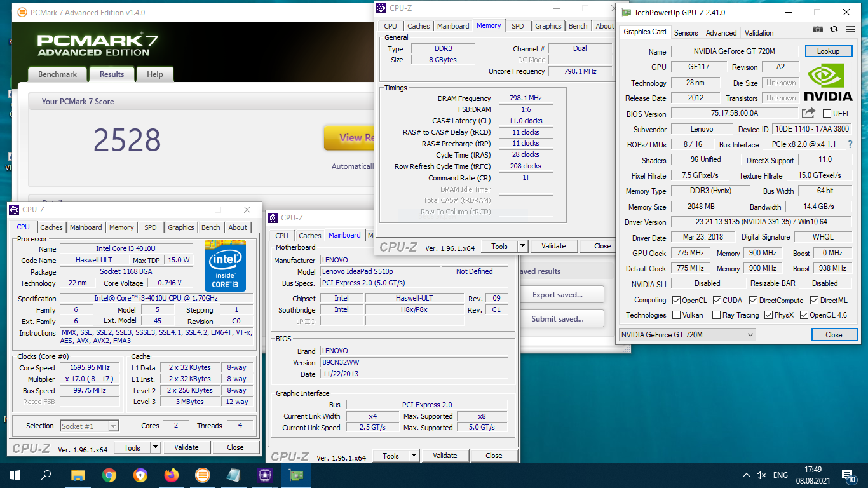This screenshot has width=868, height=488.
Task: Toggle the Ray Tracing checkbox
Action: point(716,315)
